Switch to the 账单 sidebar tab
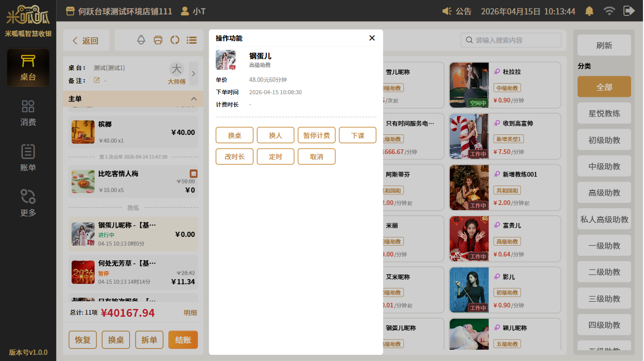644x361 pixels. (x=28, y=158)
